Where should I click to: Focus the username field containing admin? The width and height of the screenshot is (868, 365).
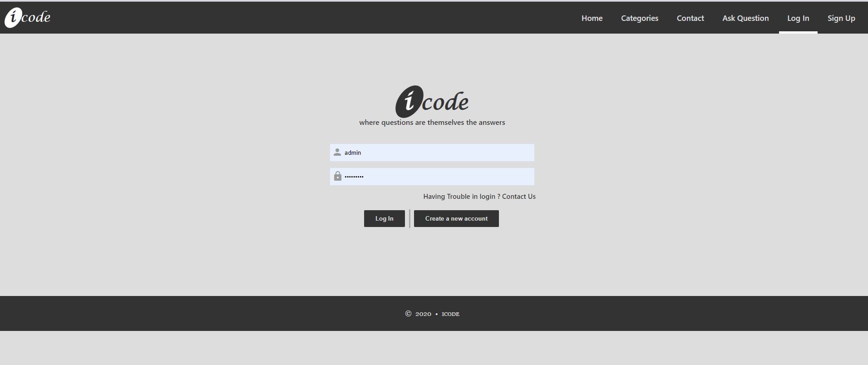tap(432, 153)
